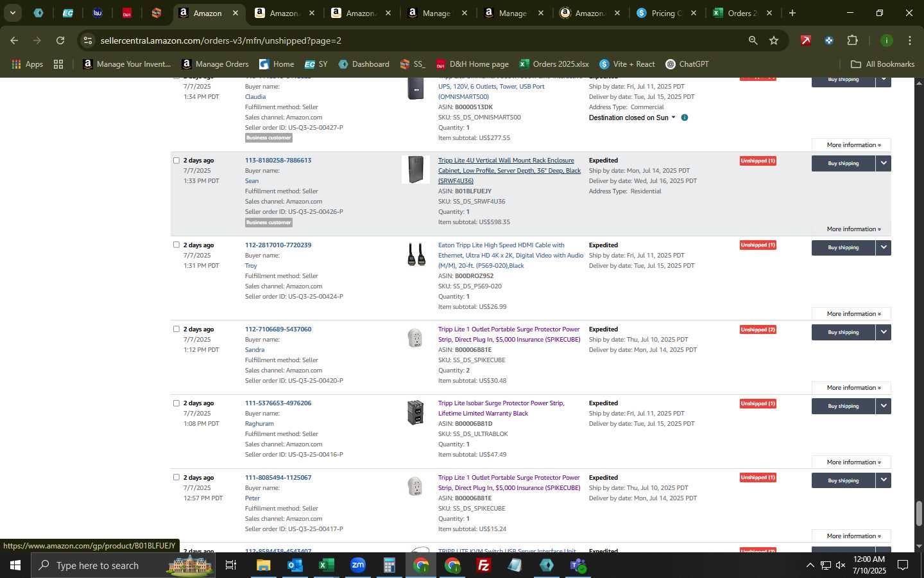
Task: Switch to the Orders Excel tab
Action: [742, 13]
